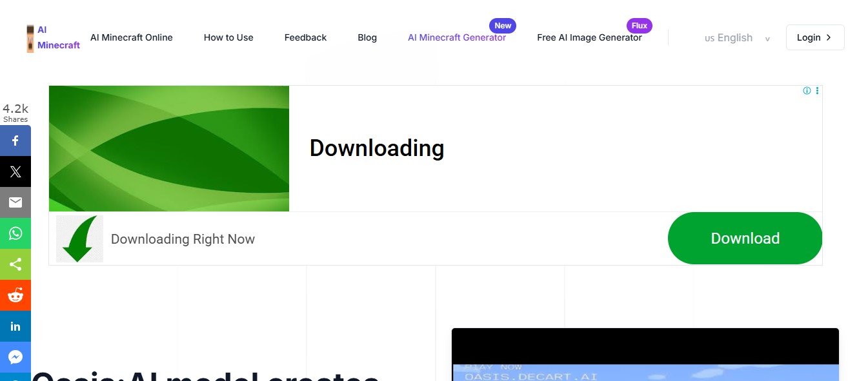
Task: Open the ad info icon
Action: pyautogui.click(x=807, y=91)
